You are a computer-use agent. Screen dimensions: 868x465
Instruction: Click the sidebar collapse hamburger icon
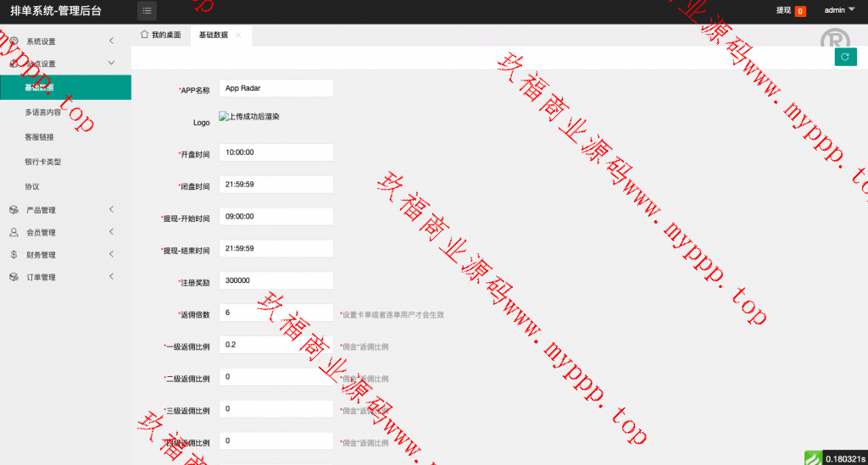coord(147,11)
